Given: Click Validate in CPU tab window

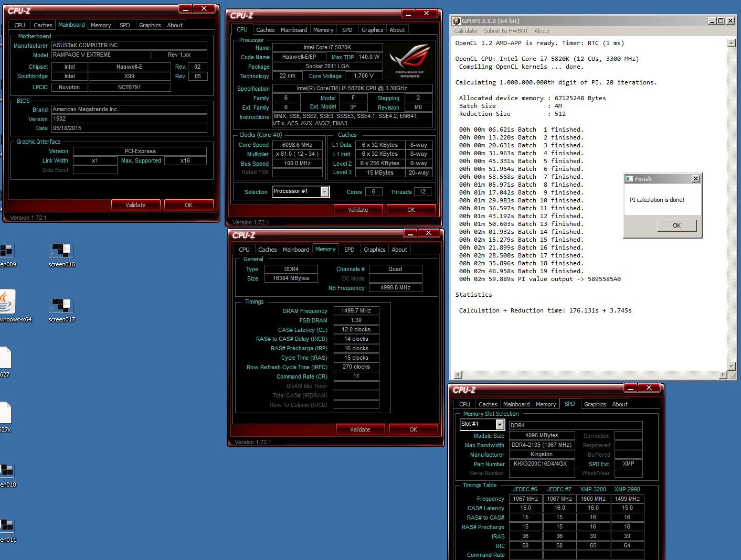Looking at the screenshot, I should point(358,210).
